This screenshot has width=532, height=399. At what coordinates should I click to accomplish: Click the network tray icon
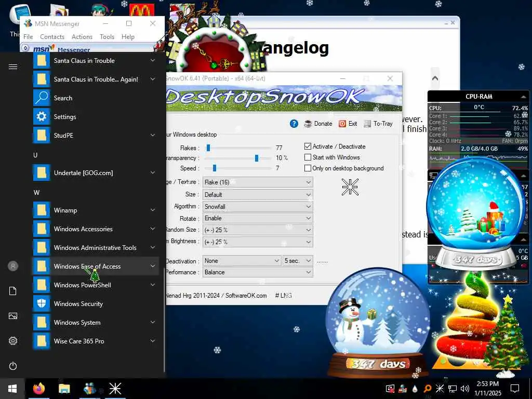[453, 389]
